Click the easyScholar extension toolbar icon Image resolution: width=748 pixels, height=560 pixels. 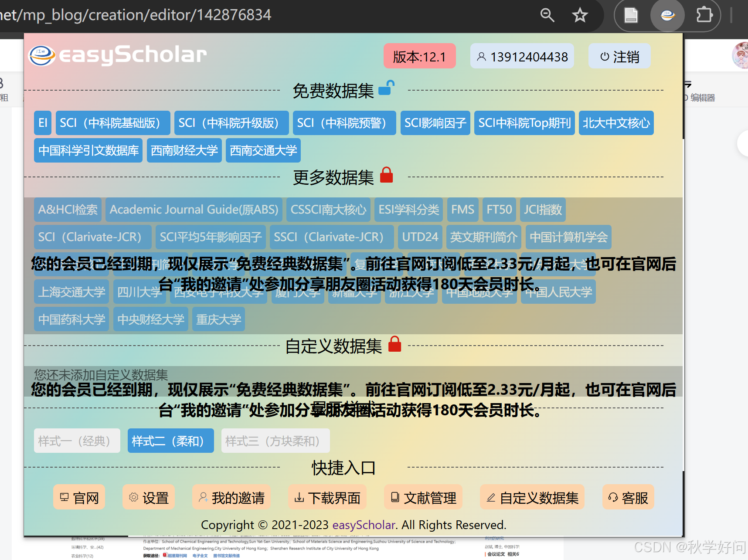667,15
